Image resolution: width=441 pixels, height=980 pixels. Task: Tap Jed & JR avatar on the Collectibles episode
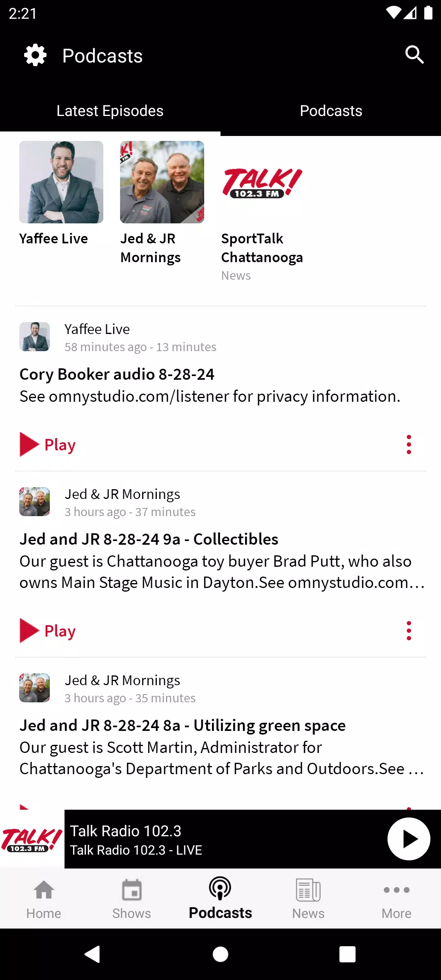point(35,502)
